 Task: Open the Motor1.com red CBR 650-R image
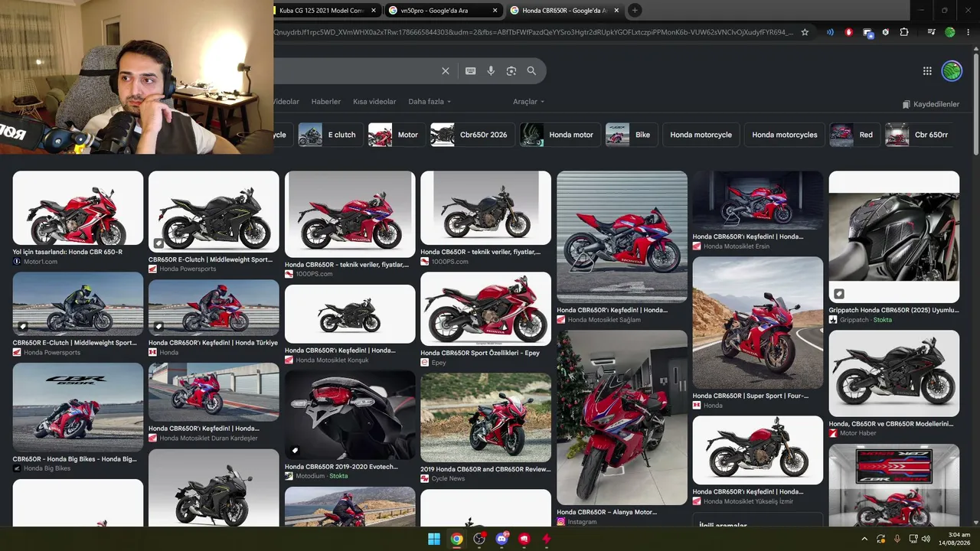[x=78, y=208]
